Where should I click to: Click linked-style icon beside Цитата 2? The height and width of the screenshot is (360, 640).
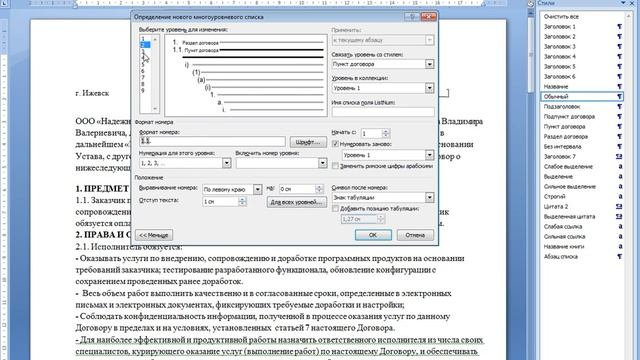619,207
